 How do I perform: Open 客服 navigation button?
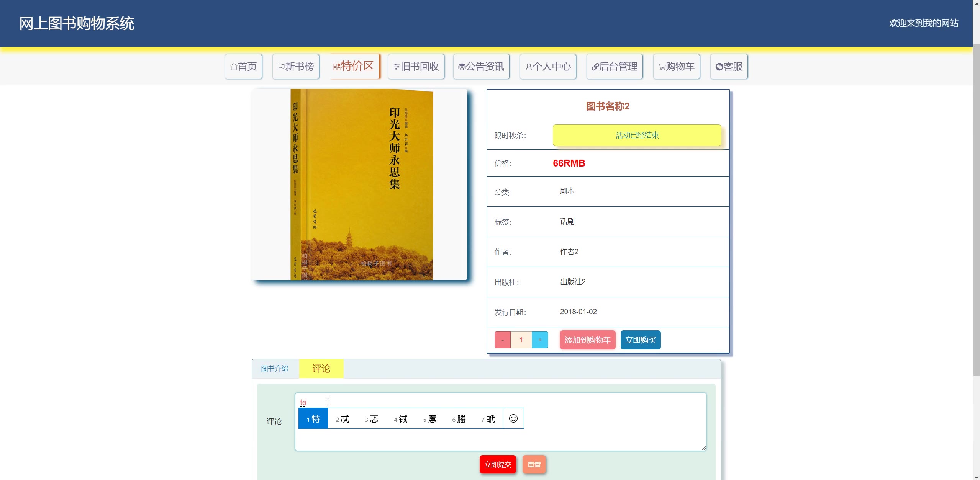click(729, 67)
